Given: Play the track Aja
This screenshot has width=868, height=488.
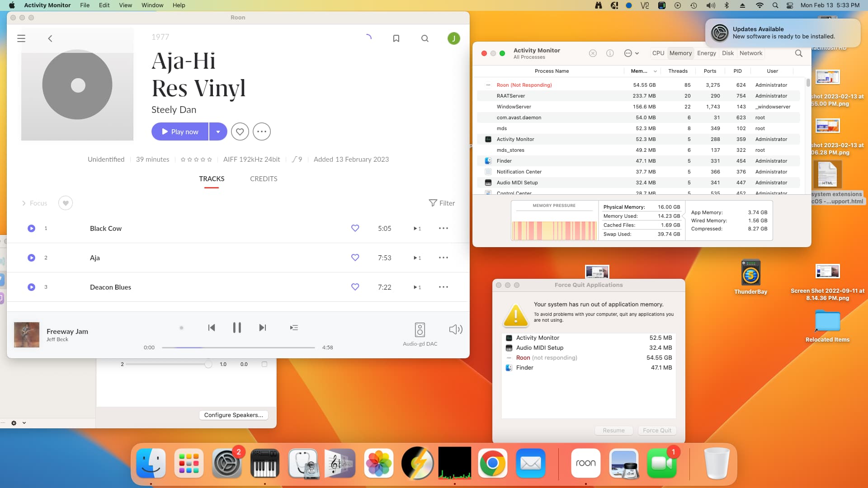Looking at the screenshot, I should click(x=31, y=258).
